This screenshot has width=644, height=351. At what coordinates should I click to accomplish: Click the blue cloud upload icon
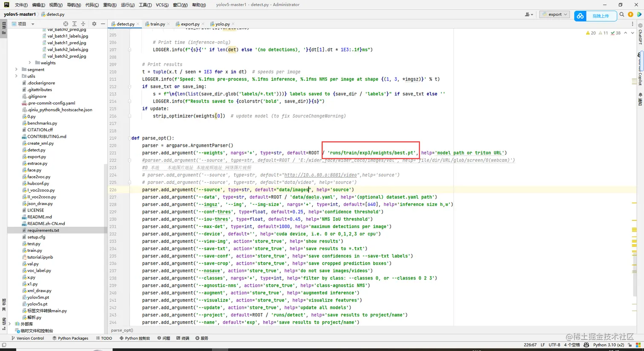[x=580, y=16]
